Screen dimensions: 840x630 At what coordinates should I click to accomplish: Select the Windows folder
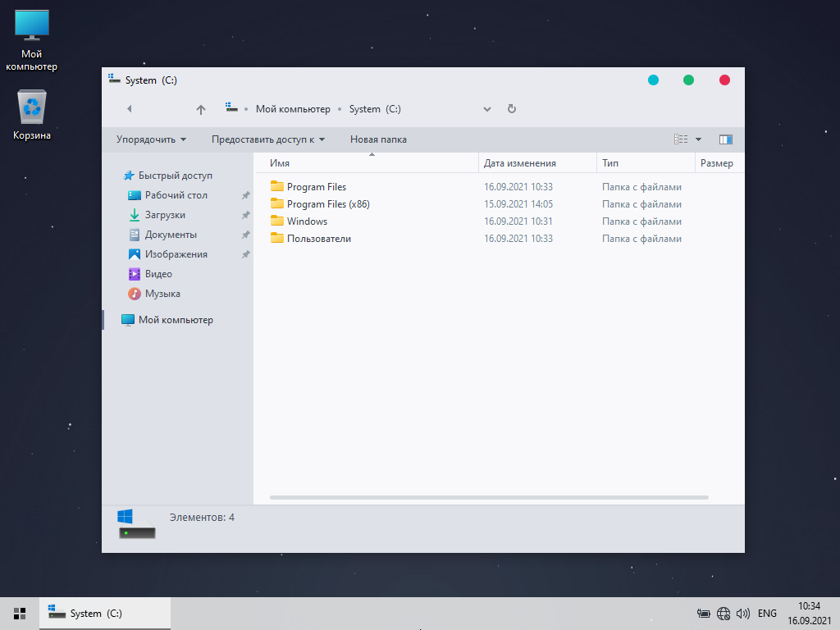click(307, 221)
